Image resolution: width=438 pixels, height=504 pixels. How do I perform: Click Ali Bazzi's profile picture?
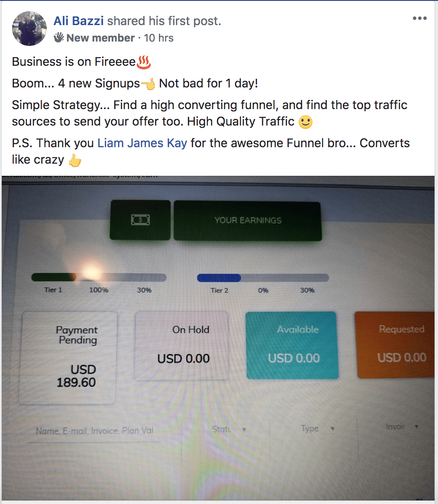29,29
